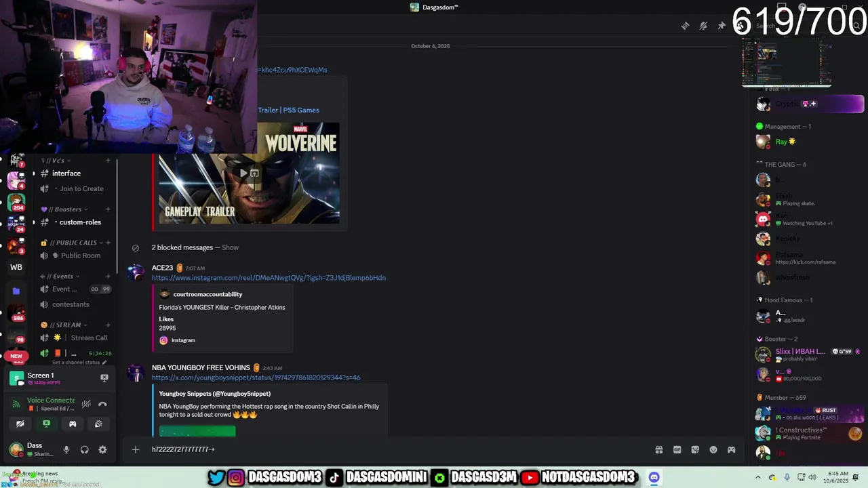This screenshot has height=488, width=868.
Task: Open the Trailer | PS5 Games title link
Action: [x=288, y=110]
